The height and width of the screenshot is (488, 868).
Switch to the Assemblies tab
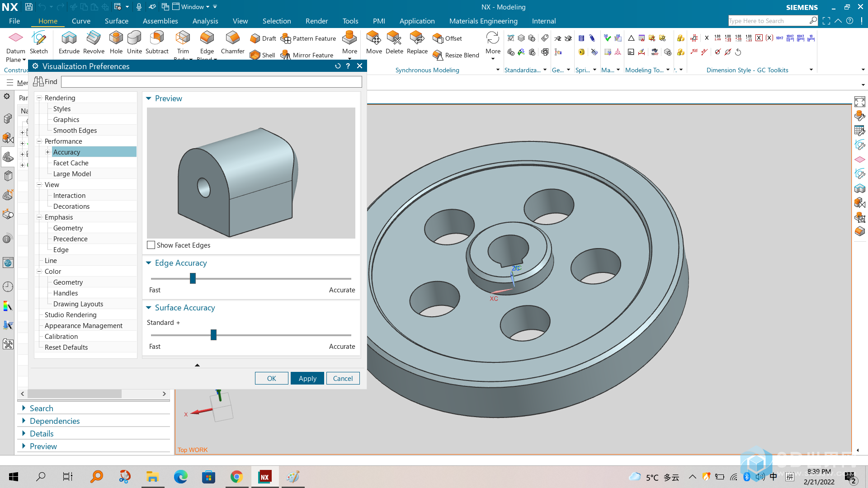[160, 21]
